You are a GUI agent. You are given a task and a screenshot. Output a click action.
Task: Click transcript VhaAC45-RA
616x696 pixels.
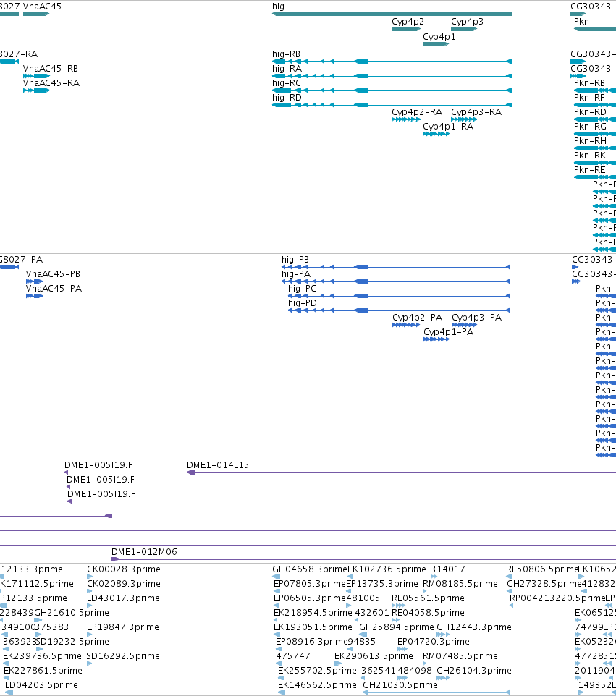click(x=36, y=90)
